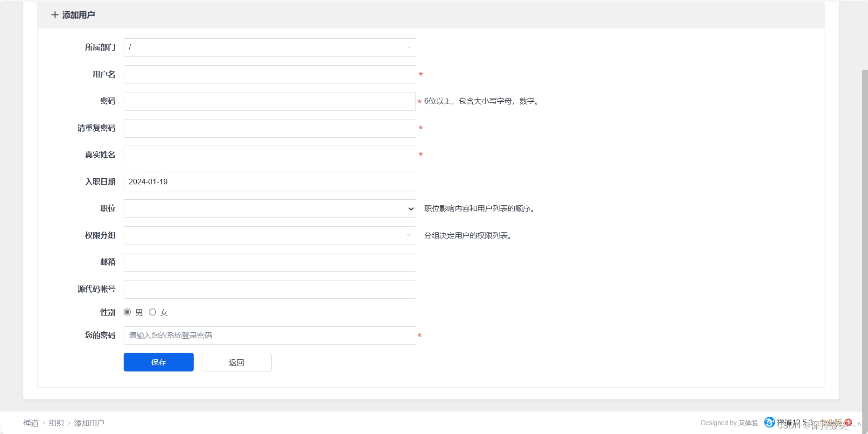The image size is (868, 434).
Task: Click the hint 分组决定用户的权限列表
Action: pyautogui.click(x=469, y=236)
